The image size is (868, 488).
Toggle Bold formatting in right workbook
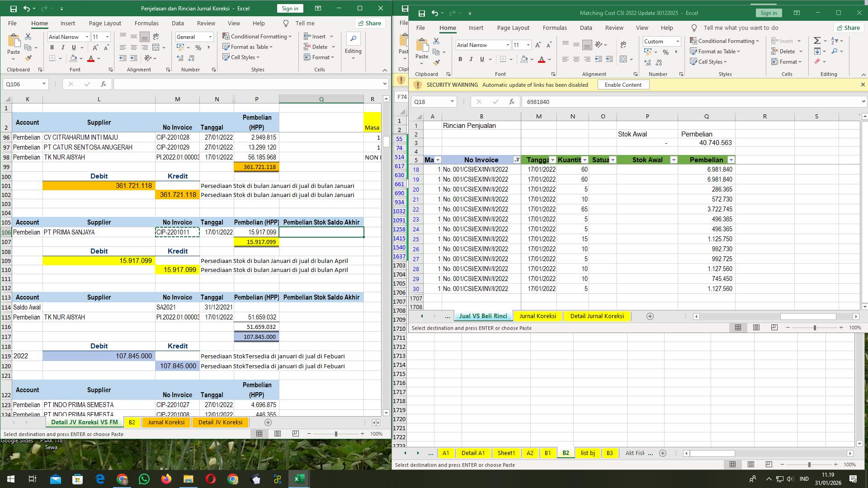coord(460,59)
